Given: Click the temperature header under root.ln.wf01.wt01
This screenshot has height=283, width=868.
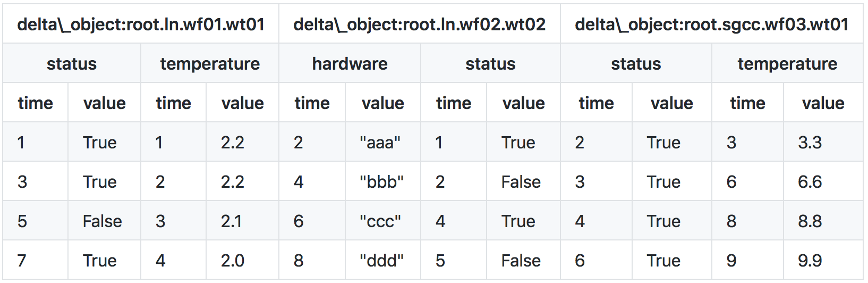Looking at the screenshot, I should (210, 64).
